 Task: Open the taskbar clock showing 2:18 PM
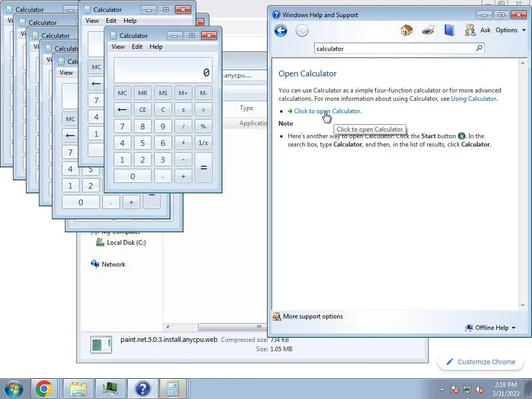point(506,389)
